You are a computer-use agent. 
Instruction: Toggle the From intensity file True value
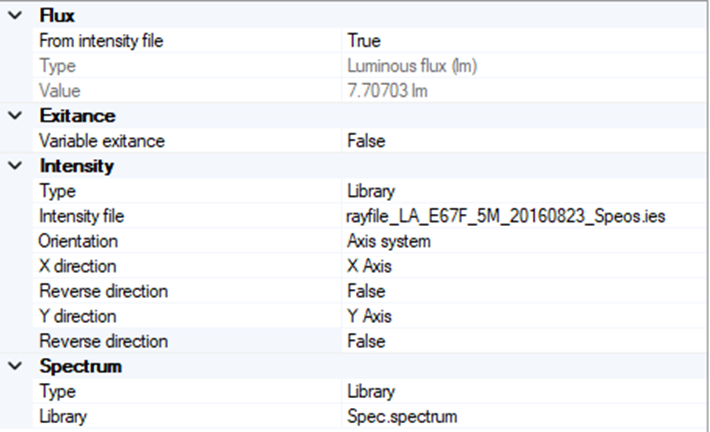tap(364, 41)
